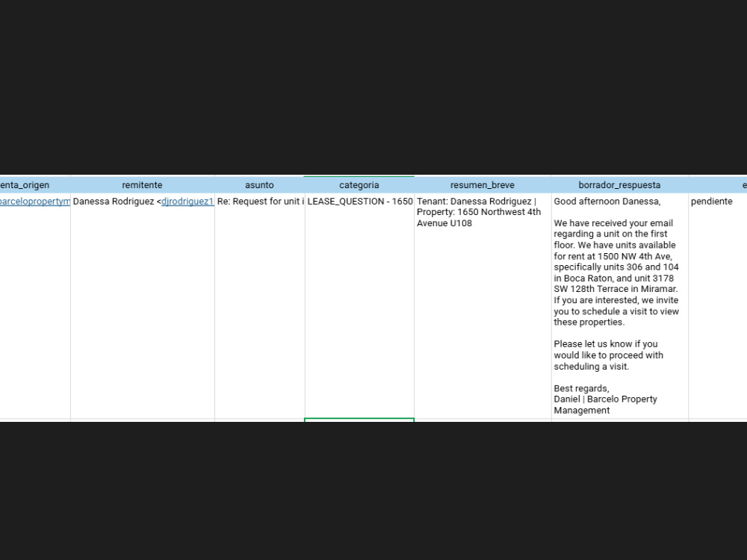Select the 'Good afternoon Danessa' draft cell
Viewport: 747px width, 560px height.
pos(620,305)
